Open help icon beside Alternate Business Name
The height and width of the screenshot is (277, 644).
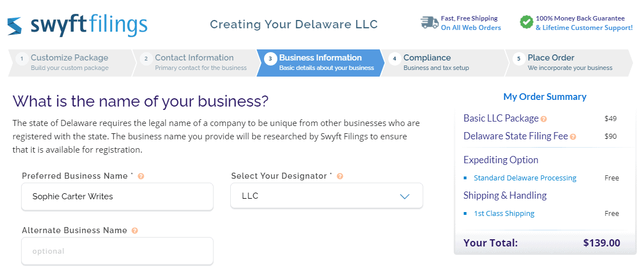click(135, 230)
